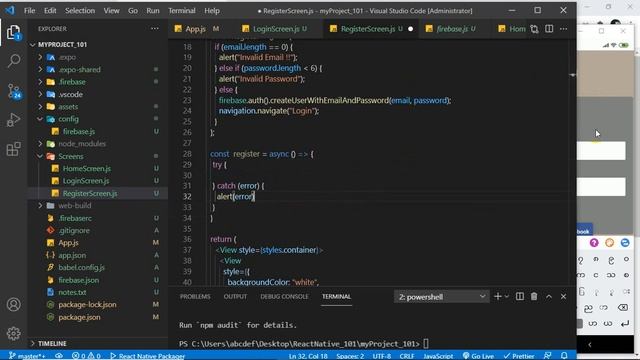Click Spaces: 2 indentation setting
Image resolution: width=640 pixels, height=360 pixels.
(x=350, y=356)
